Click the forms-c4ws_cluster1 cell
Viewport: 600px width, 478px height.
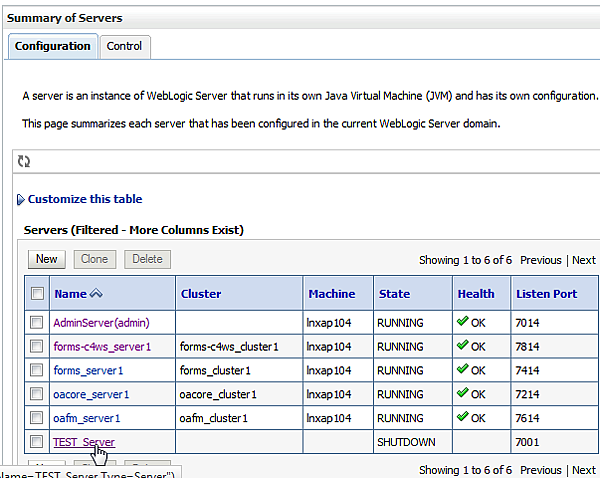coord(239,346)
